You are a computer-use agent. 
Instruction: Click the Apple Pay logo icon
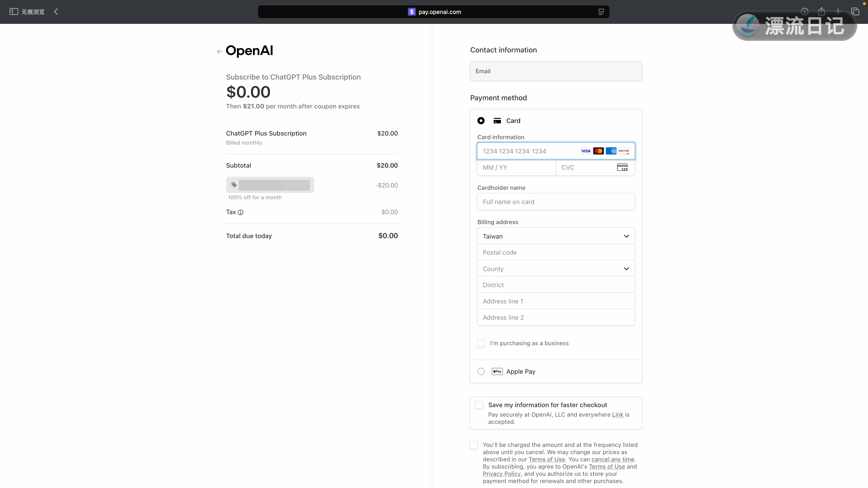[x=497, y=371]
